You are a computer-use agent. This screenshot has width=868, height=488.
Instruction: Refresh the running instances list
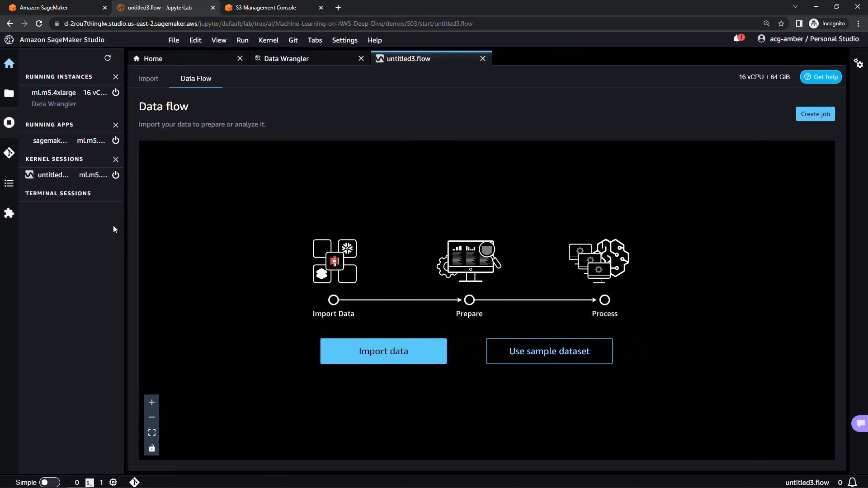(x=108, y=58)
